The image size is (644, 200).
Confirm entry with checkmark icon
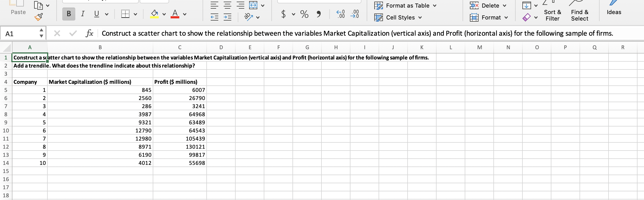click(x=73, y=33)
